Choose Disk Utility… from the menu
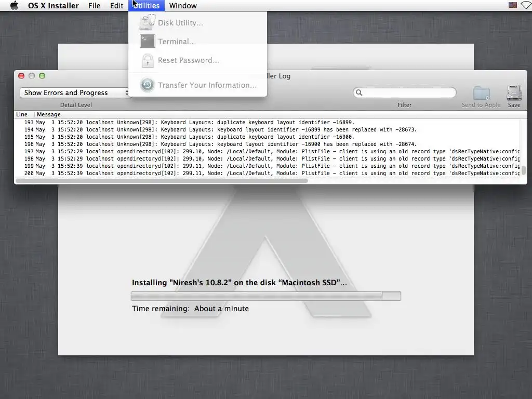This screenshot has width=532, height=399. pyautogui.click(x=197, y=23)
